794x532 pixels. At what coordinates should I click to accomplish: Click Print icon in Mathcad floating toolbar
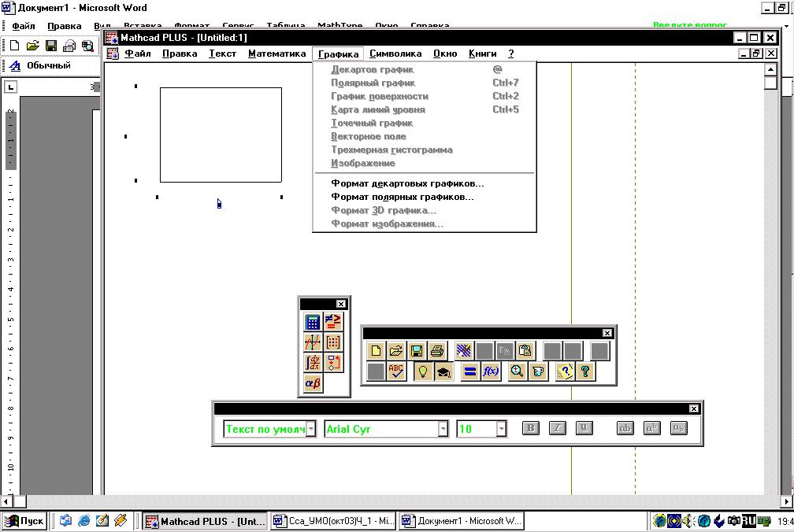(x=437, y=350)
